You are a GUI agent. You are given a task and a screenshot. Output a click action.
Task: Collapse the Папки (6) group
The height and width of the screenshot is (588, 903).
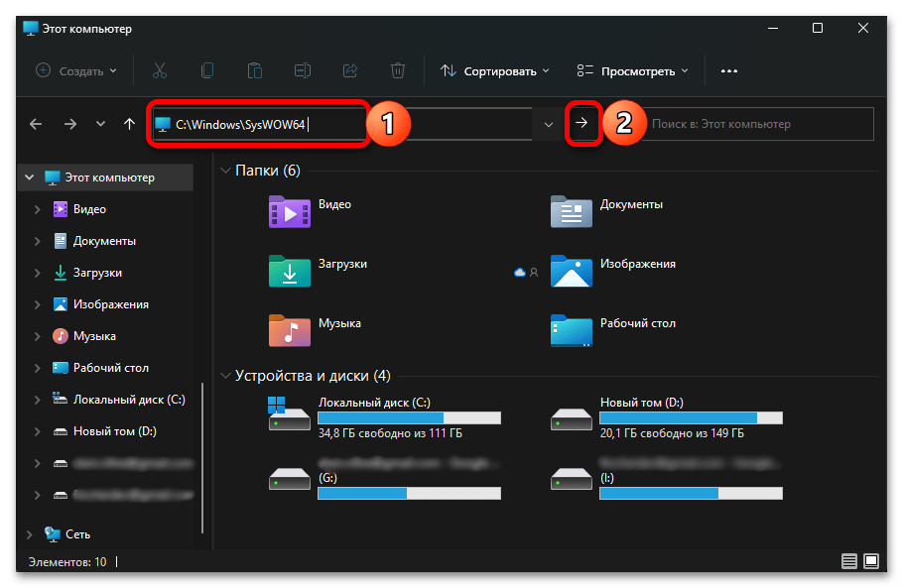226,171
